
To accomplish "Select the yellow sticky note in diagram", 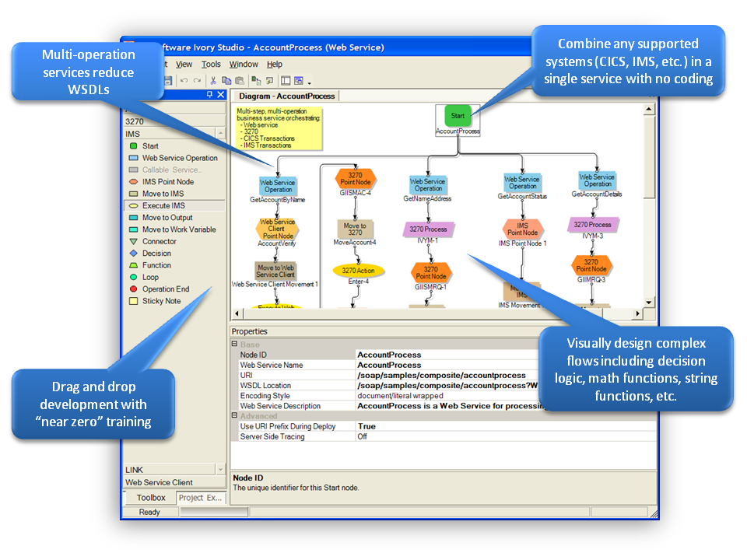I will pos(279,128).
